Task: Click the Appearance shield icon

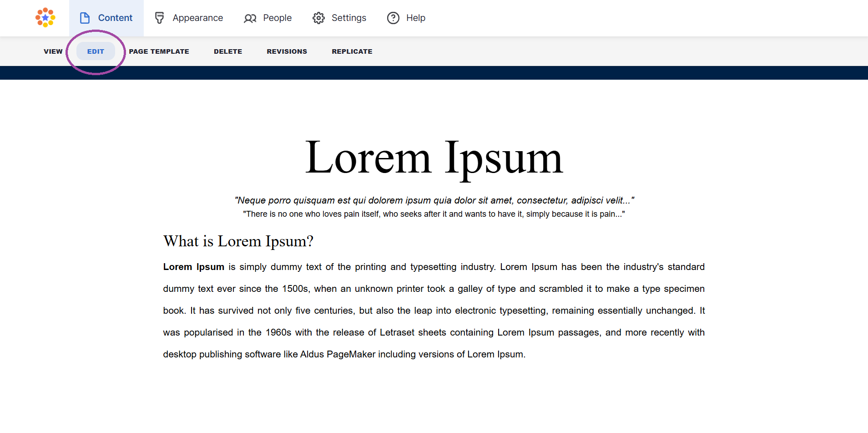Action: (x=159, y=18)
